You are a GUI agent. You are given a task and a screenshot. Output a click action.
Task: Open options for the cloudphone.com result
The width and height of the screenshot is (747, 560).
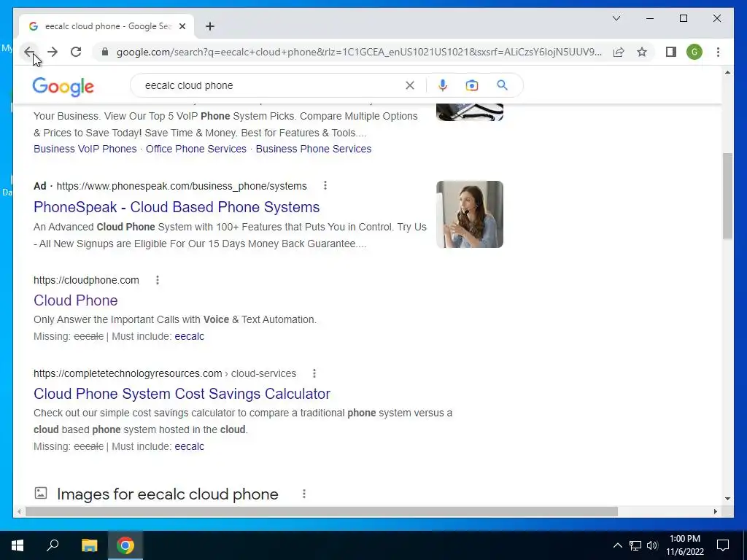point(158,280)
